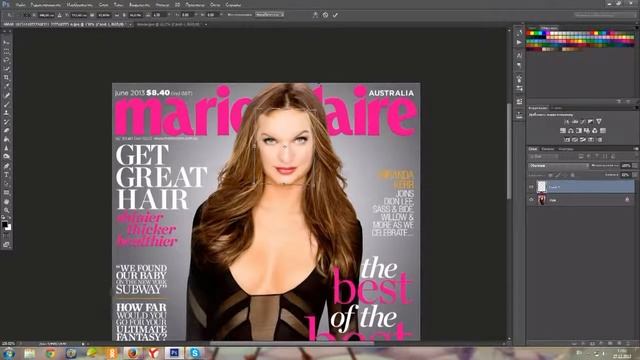Image resolution: width=640 pixels, height=360 pixels.
Task: Cancel the transform in options bar
Action: point(325,15)
